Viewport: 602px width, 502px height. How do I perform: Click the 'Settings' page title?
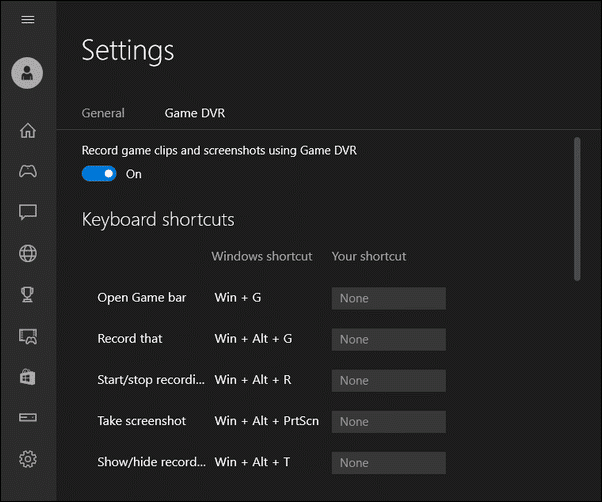pos(128,51)
